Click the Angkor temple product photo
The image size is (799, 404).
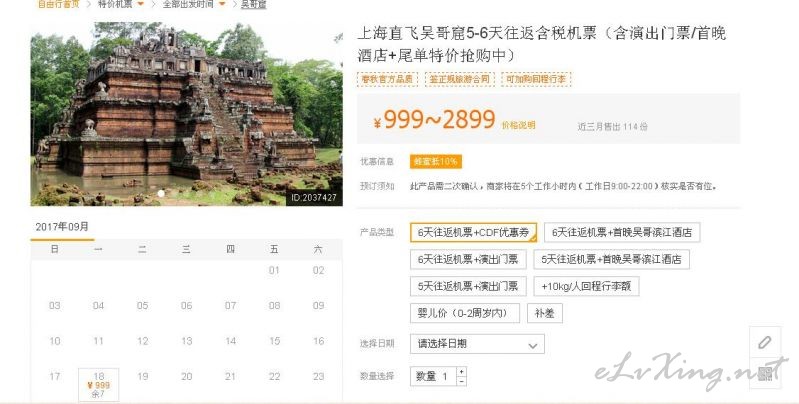pyautogui.click(x=187, y=114)
